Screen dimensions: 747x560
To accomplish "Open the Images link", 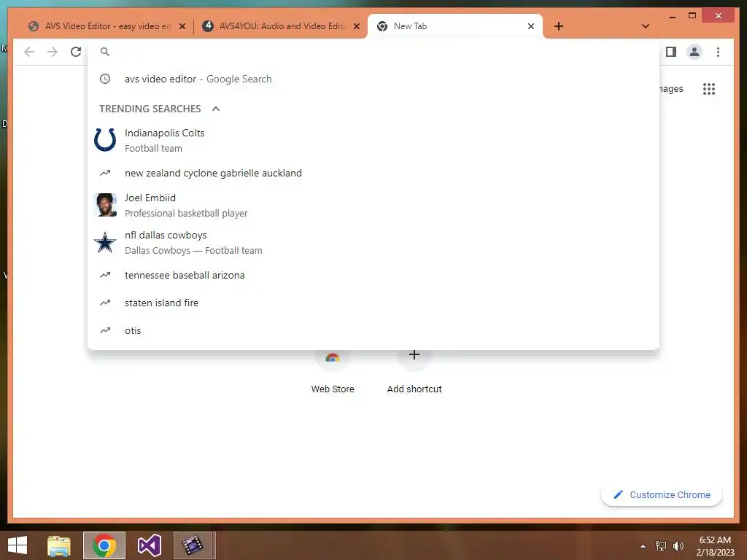I will pyautogui.click(x=672, y=88).
